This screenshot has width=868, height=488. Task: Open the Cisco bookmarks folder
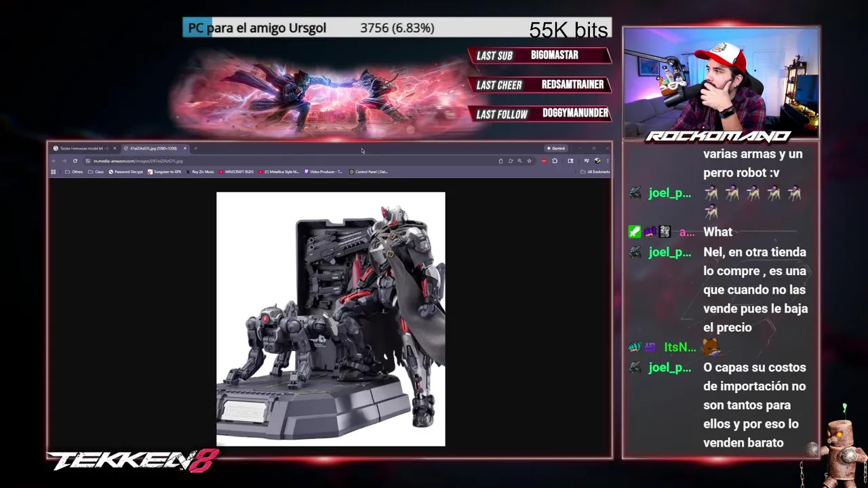(96, 171)
